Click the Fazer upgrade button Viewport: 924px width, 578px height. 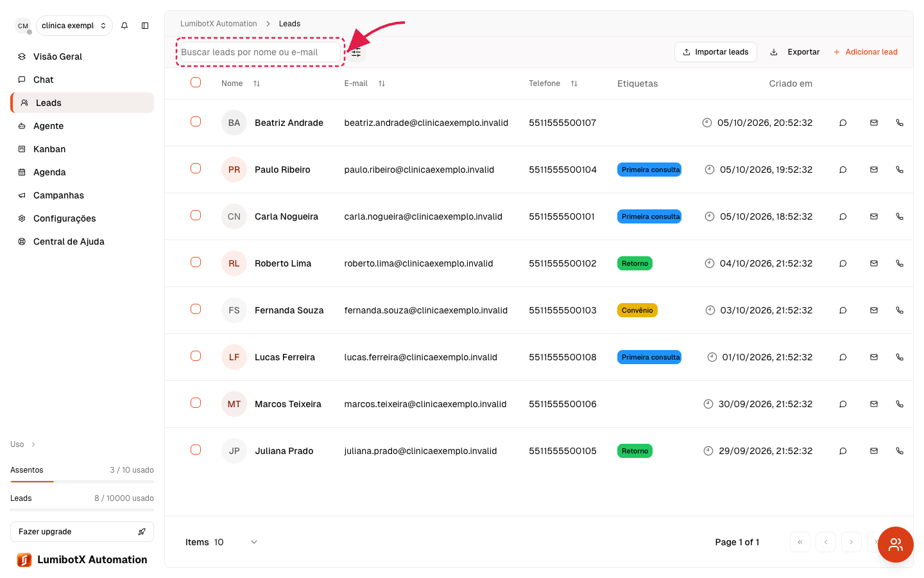coord(82,532)
